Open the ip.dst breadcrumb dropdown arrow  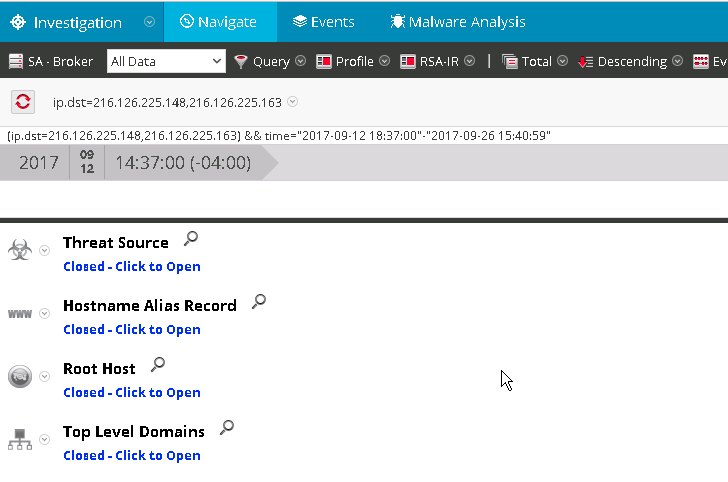click(292, 101)
